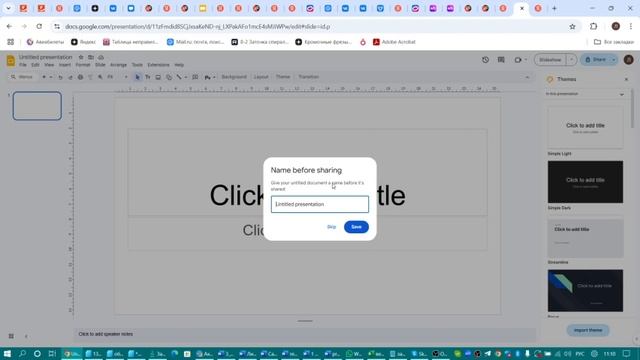Click the taskbar Search magnifier icon
The image size is (640, 360).
click(22, 353)
